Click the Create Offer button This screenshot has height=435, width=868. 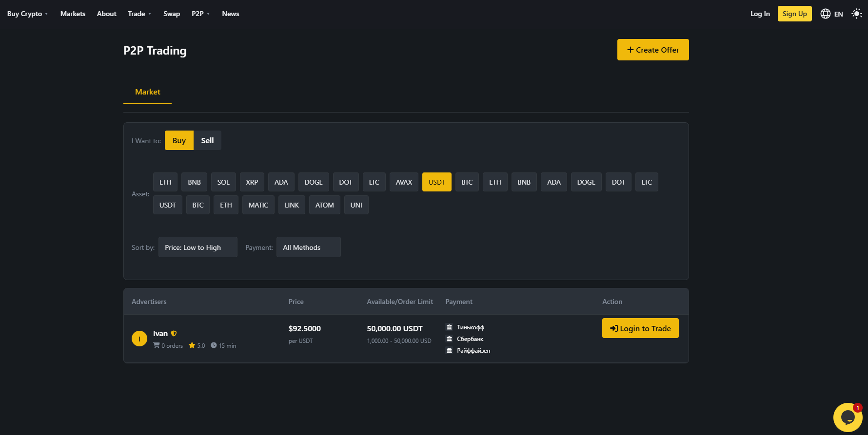pyautogui.click(x=652, y=50)
